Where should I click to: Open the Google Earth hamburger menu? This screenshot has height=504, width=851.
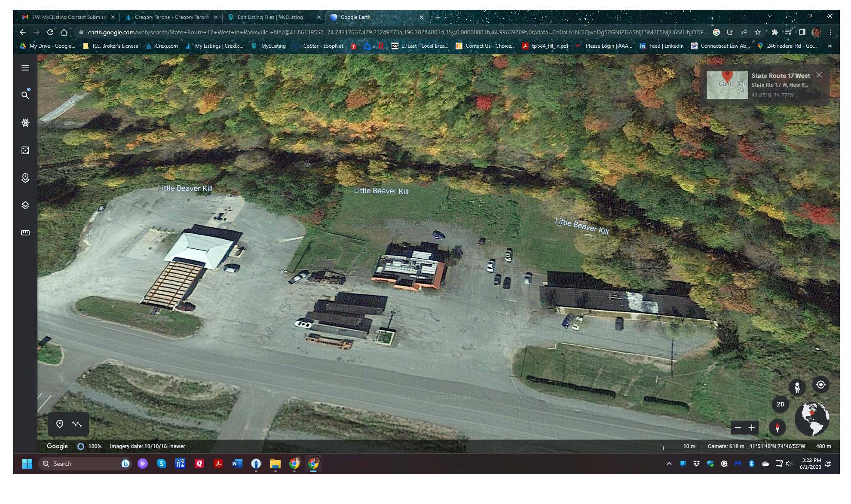(25, 68)
